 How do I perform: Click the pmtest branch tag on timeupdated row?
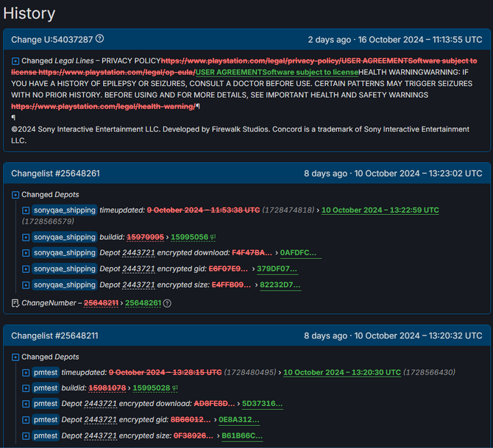[45, 372]
